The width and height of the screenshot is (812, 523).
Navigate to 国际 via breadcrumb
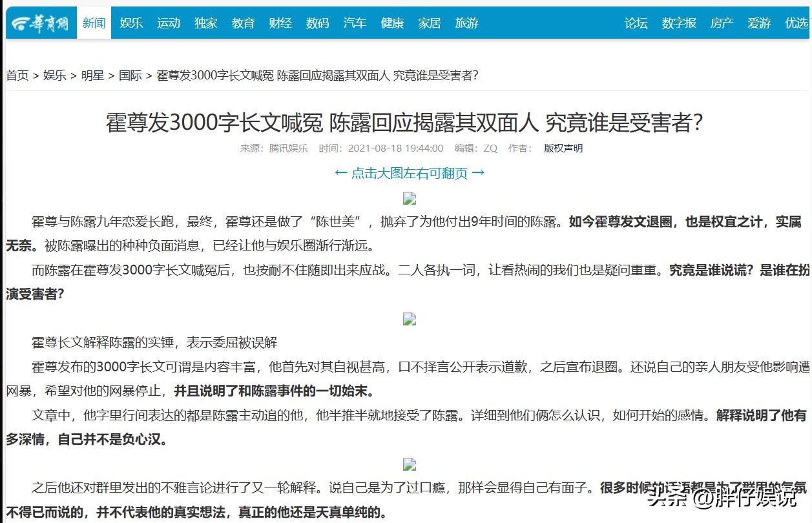pyautogui.click(x=130, y=76)
